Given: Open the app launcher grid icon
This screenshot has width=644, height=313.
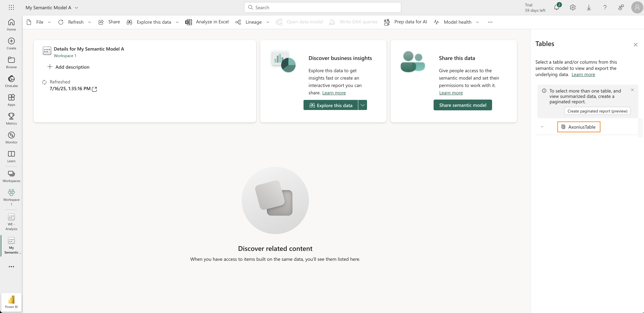Looking at the screenshot, I should tap(11, 8).
